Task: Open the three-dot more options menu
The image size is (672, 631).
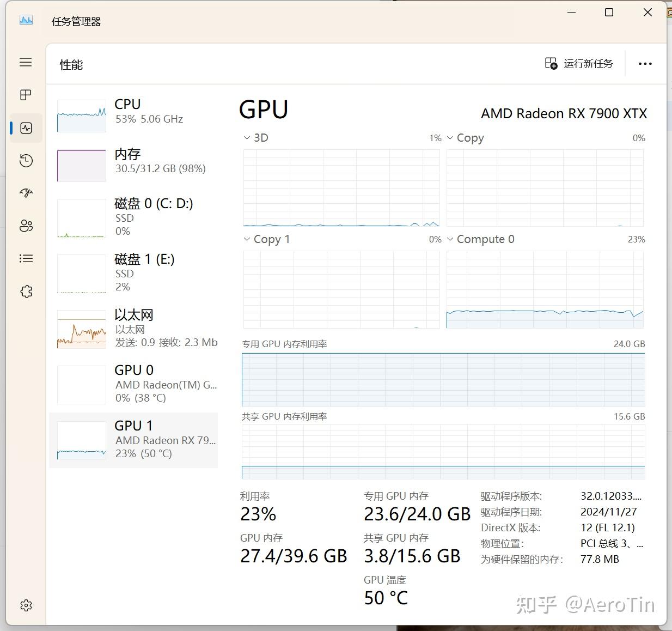Action: pos(645,64)
